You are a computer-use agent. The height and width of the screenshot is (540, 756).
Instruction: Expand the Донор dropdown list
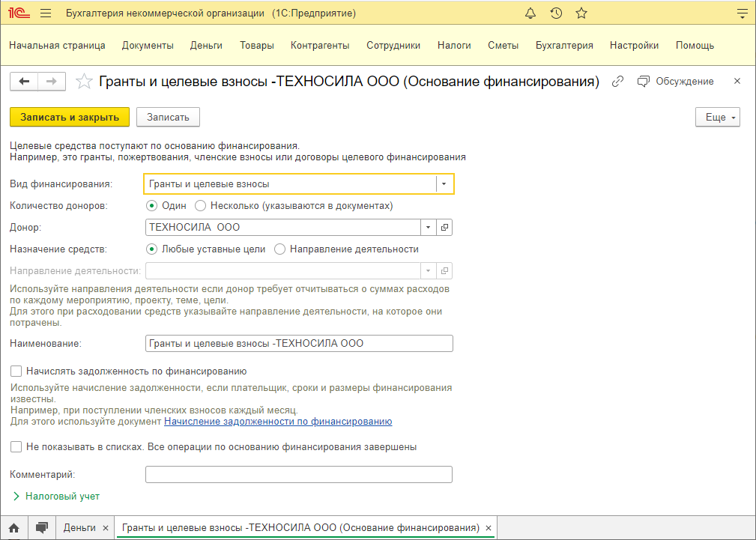(x=428, y=227)
